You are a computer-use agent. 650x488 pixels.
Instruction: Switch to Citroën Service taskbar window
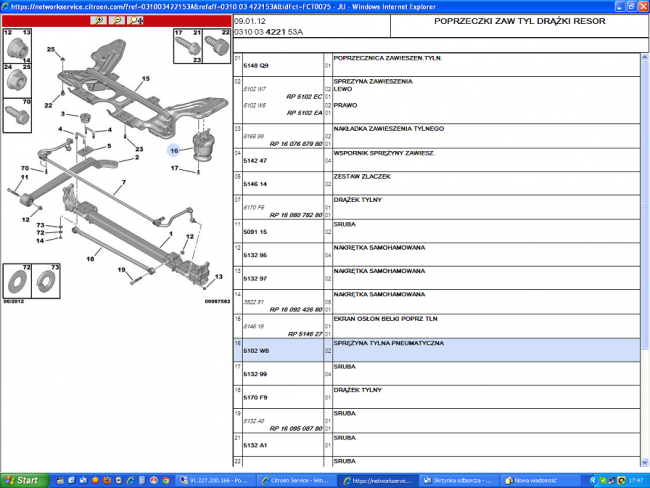coord(296,481)
